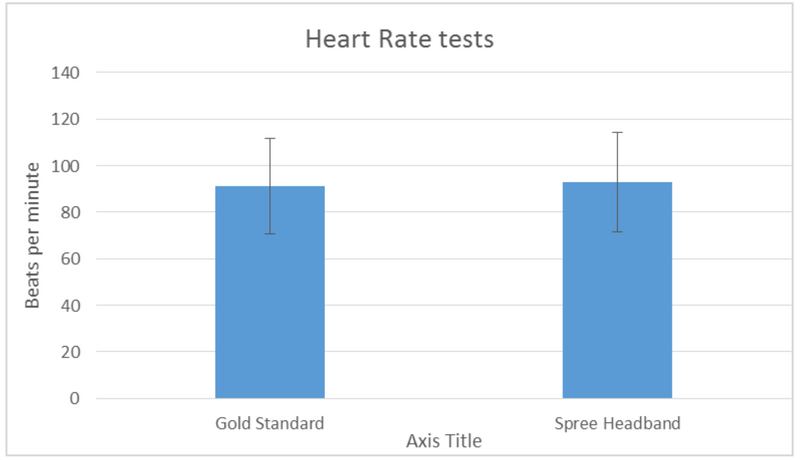Click the "Spree Headband" category label
The width and height of the screenshot is (800, 460).
(617, 423)
